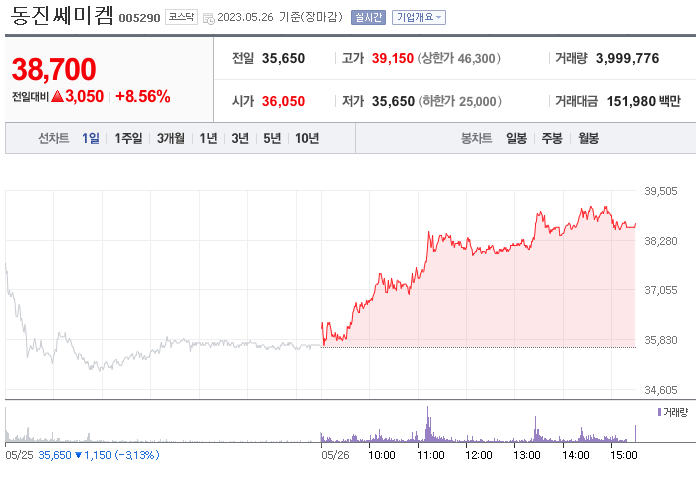Click the current price 38,700
The height and width of the screenshot is (481, 696).
tap(54, 69)
